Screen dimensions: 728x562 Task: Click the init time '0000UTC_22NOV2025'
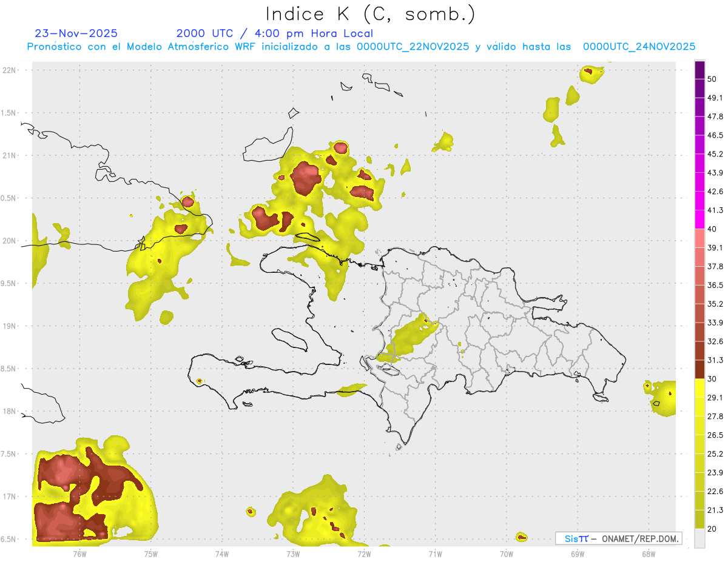pyautogui.click(x=413, y=47)
